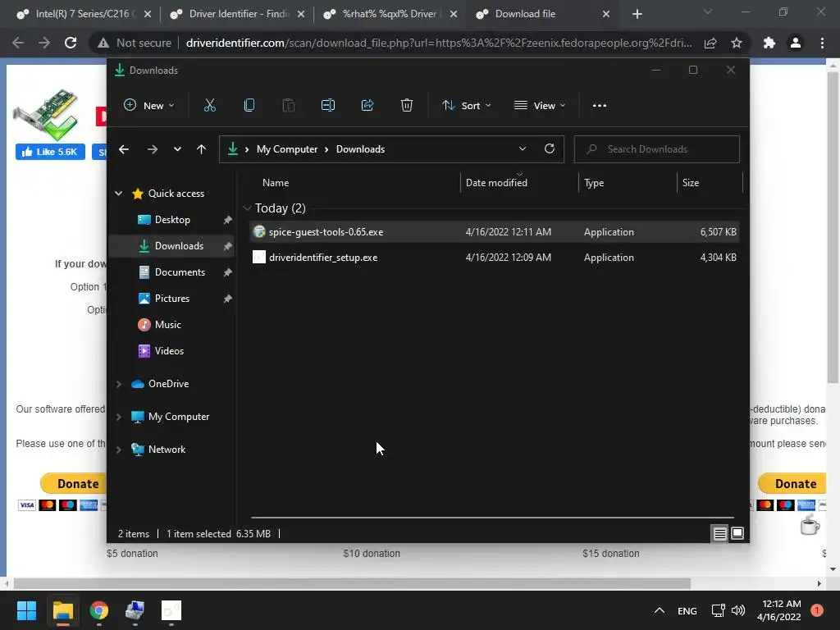Select Downloads in navigation pane

[172, 246]
